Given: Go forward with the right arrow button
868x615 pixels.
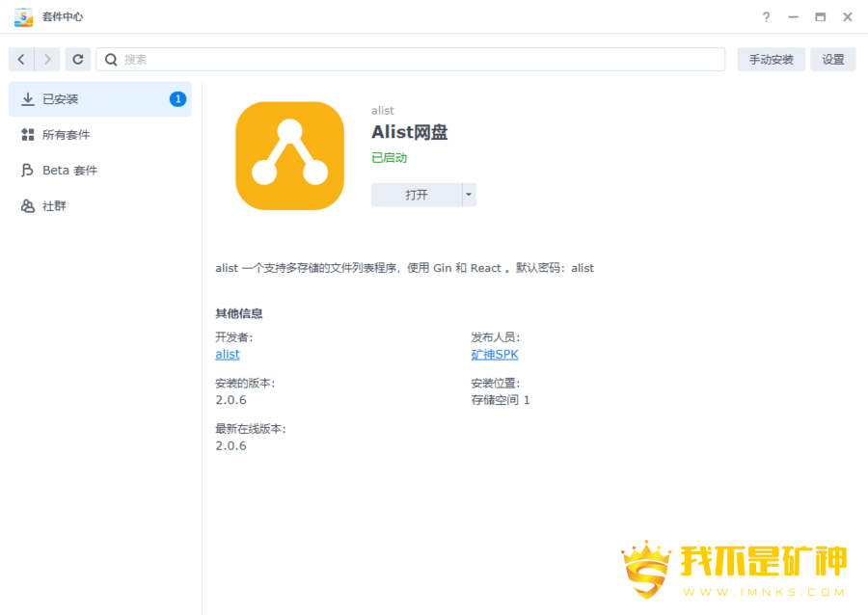Looking at the screenshot, I should [x=47, y=59].
